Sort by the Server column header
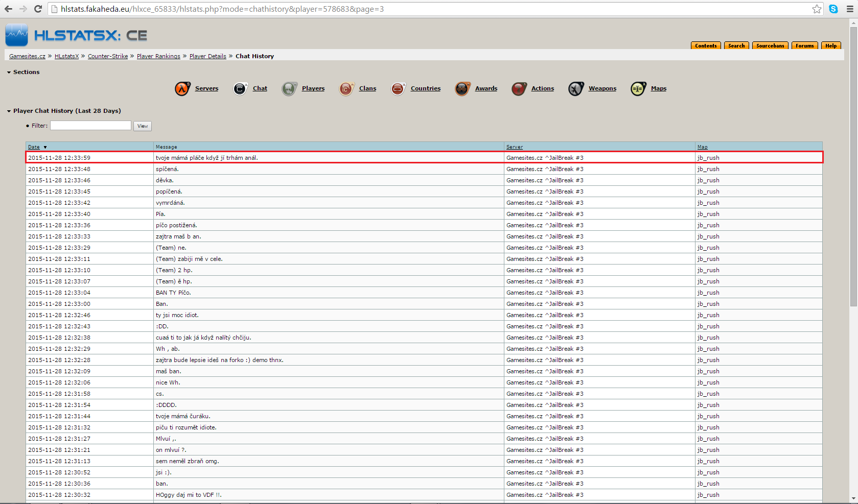858x504 pixels. point(515,147)
